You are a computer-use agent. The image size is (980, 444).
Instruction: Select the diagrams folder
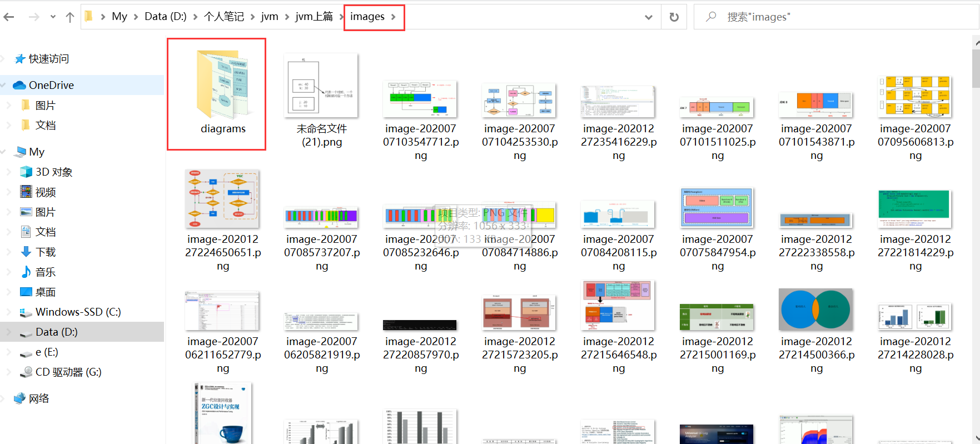coord(217,94)
